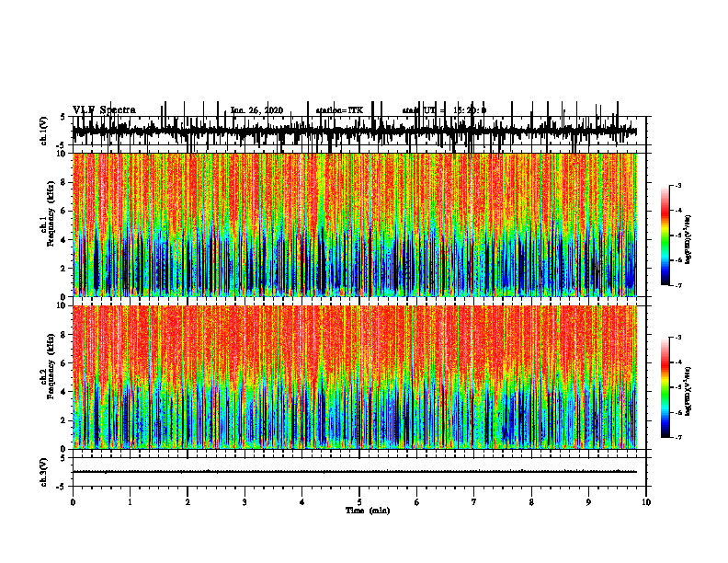
Task: Click time axis tick label "7"
Action: click(474, 502)
